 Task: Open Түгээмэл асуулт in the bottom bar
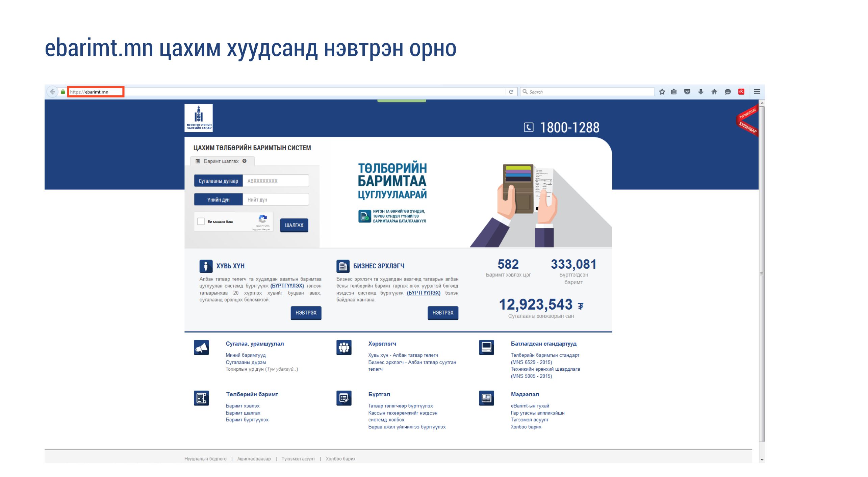(298, 459)
